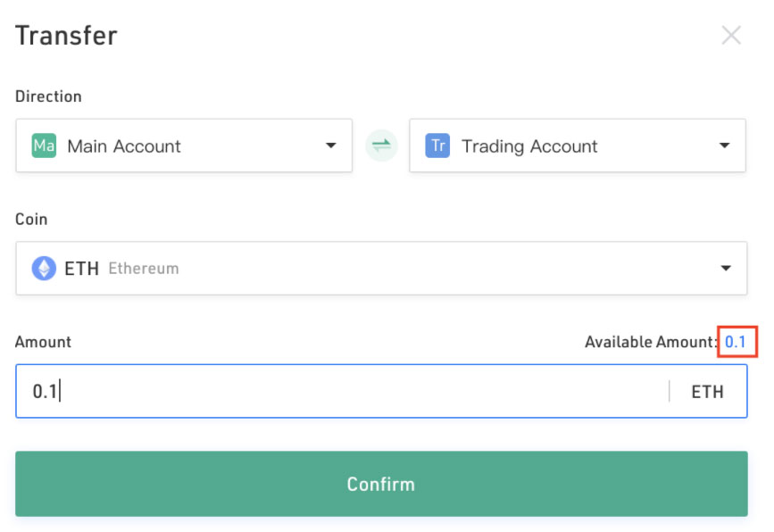Click the Direction label

tap(48, 96)
